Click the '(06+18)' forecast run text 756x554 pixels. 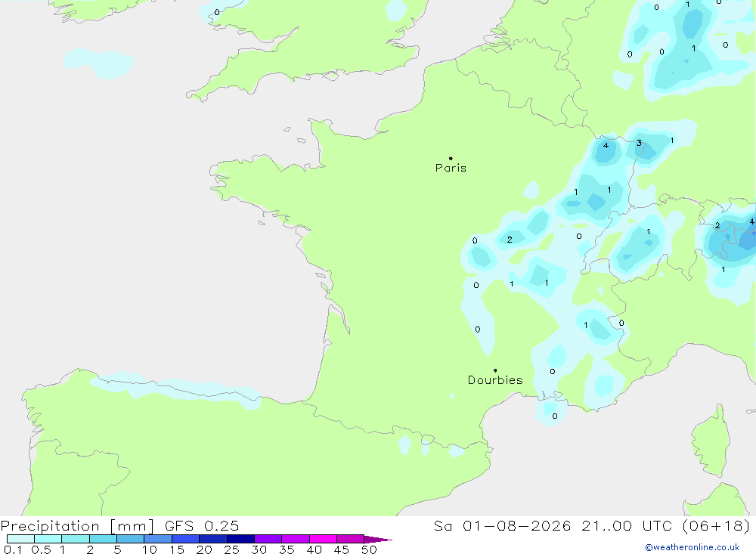[717, 526]
